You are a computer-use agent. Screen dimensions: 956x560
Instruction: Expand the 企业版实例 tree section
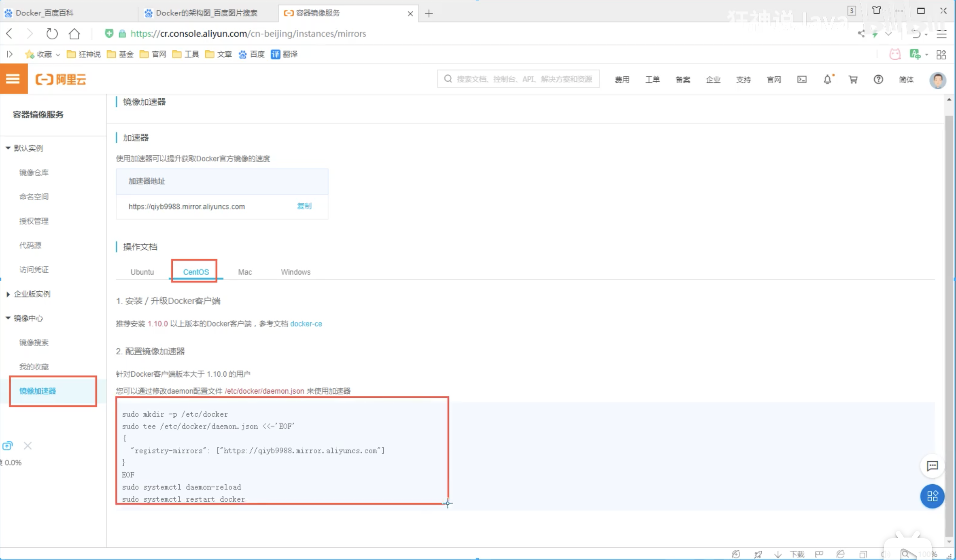tap(8, 294)
